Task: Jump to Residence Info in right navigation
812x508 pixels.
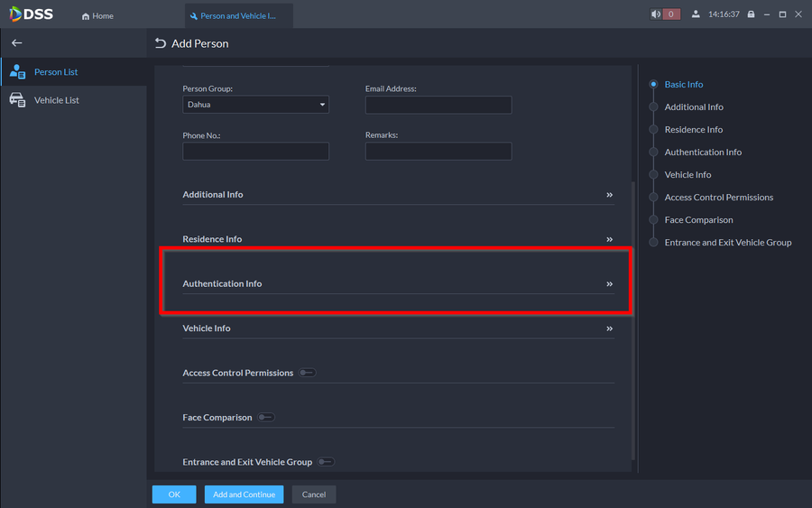Action: [x=694, y=129]
